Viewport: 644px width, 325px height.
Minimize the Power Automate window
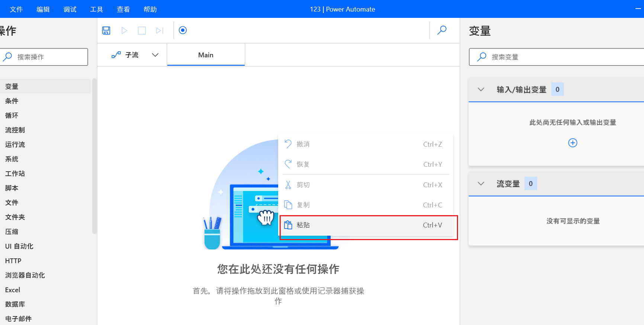[638, 9]
